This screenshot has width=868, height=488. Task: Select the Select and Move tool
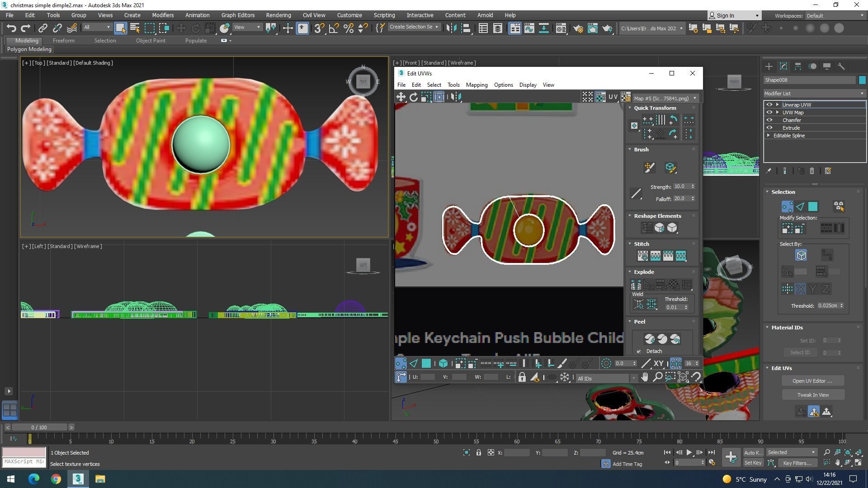[181, 28]
